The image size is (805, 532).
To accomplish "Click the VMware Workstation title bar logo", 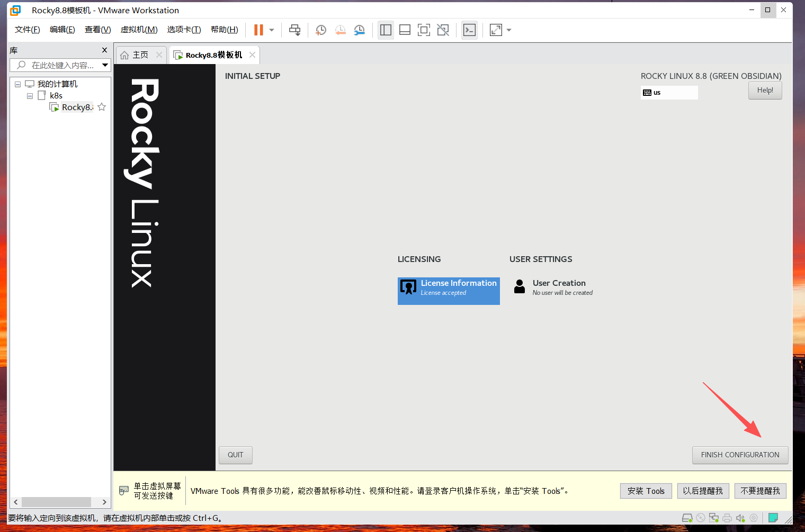I will [15, 10].
